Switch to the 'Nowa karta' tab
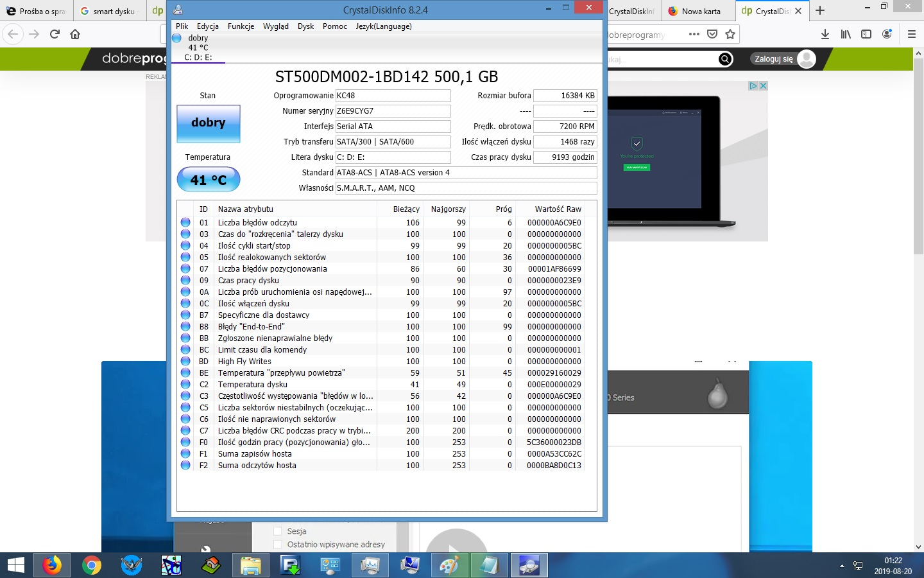 697,11
